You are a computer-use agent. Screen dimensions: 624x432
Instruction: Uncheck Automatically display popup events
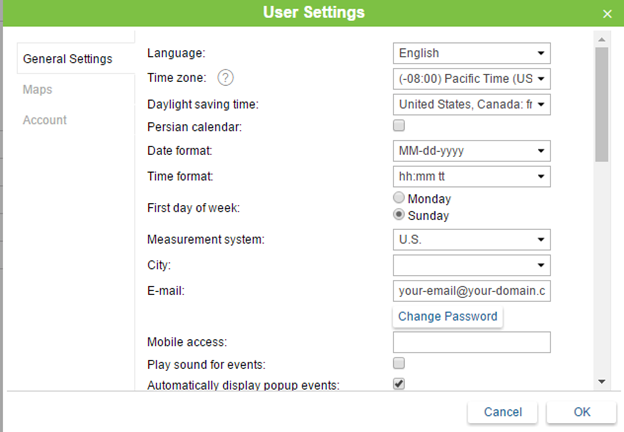(x=399, y=384)
